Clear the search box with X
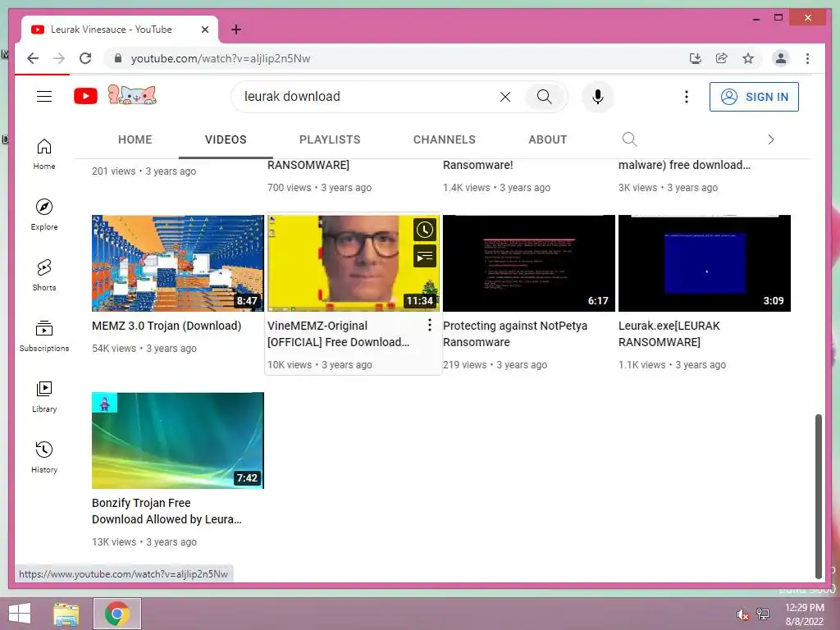This screenshot has height=630, width=840. point(505,97)
